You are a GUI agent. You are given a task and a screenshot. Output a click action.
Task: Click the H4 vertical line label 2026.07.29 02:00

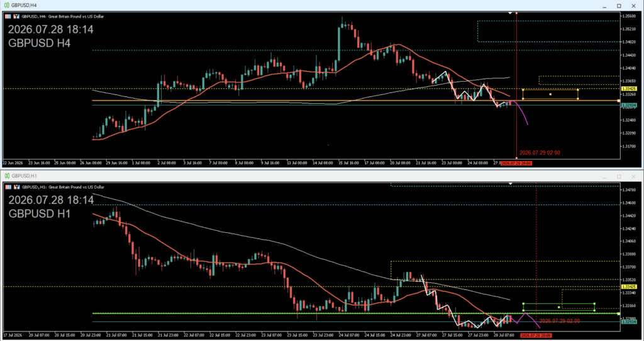tap(540, 153)
